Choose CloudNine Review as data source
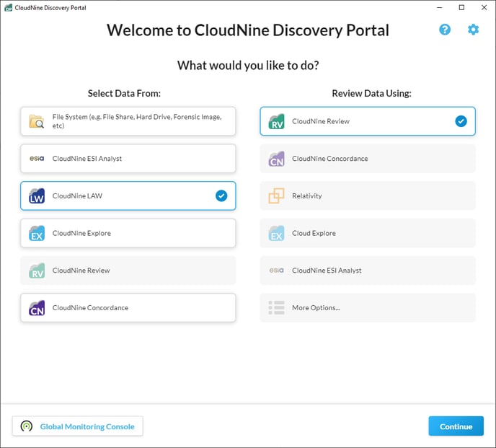496x448 pixels. pos(128,271)
